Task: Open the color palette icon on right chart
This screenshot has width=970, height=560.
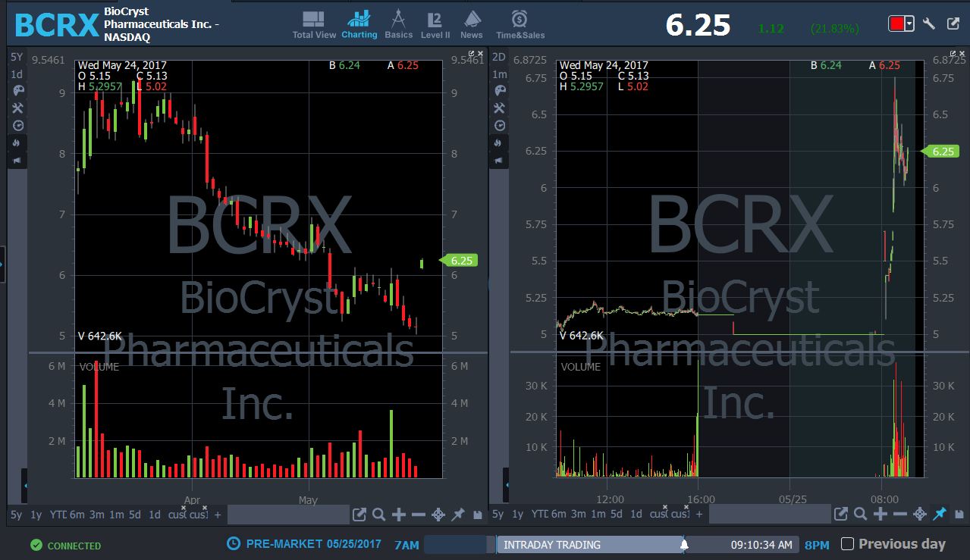Action: coord(500,91)
